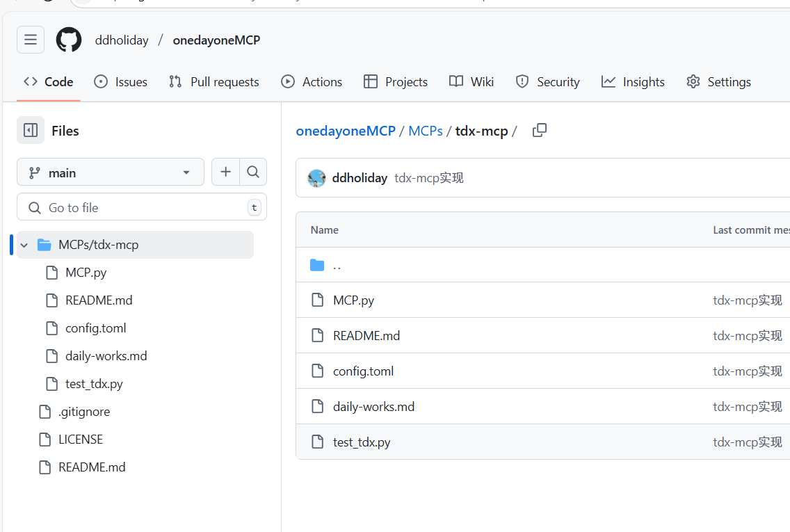Switch to the Code tab
Screen dimensions: 790x532
pyautogui.click(x=49, y=81)
